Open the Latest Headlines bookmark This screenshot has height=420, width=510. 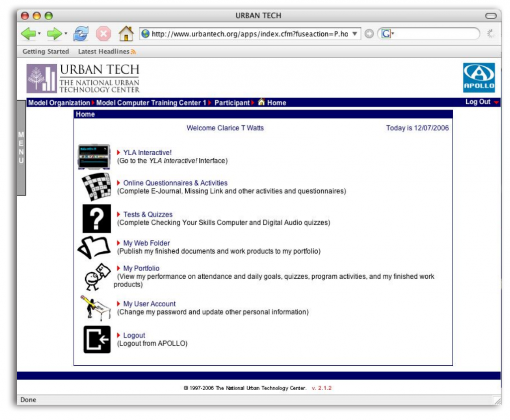click(x=104, y=51)
